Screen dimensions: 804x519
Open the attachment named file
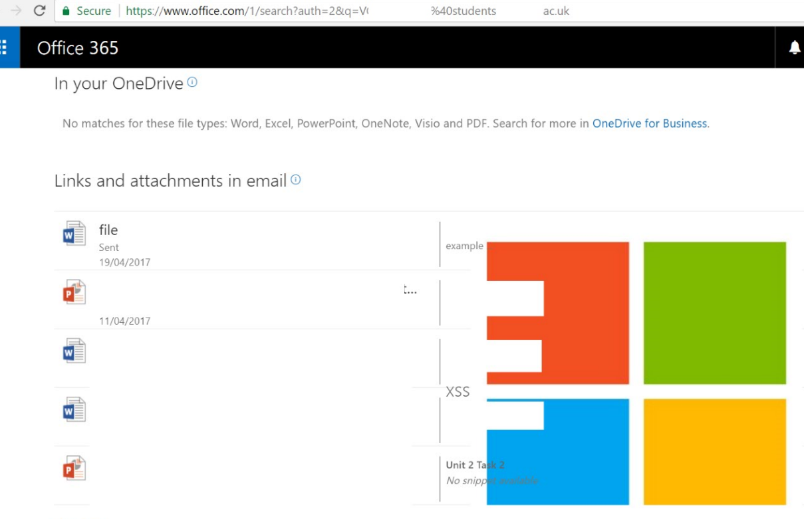click(x=108, y=230)
